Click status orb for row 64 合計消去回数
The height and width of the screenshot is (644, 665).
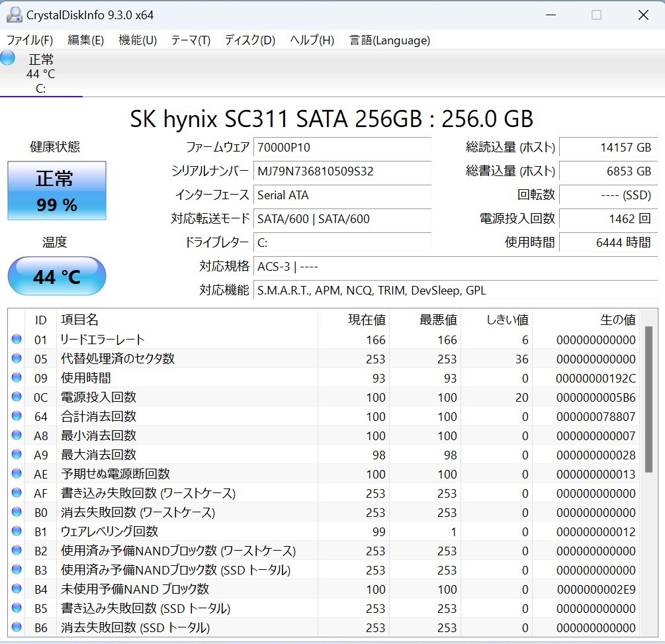tap(17, 416)
